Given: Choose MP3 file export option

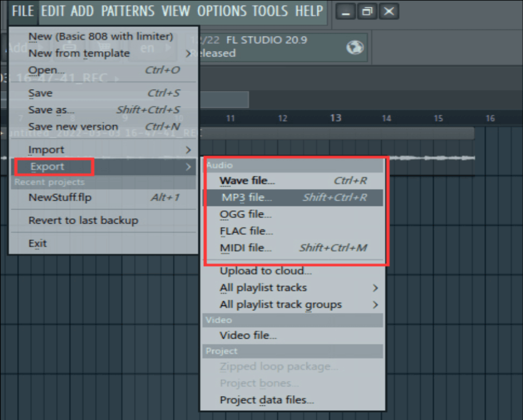Looking at the screenshot, I should 246,198.
